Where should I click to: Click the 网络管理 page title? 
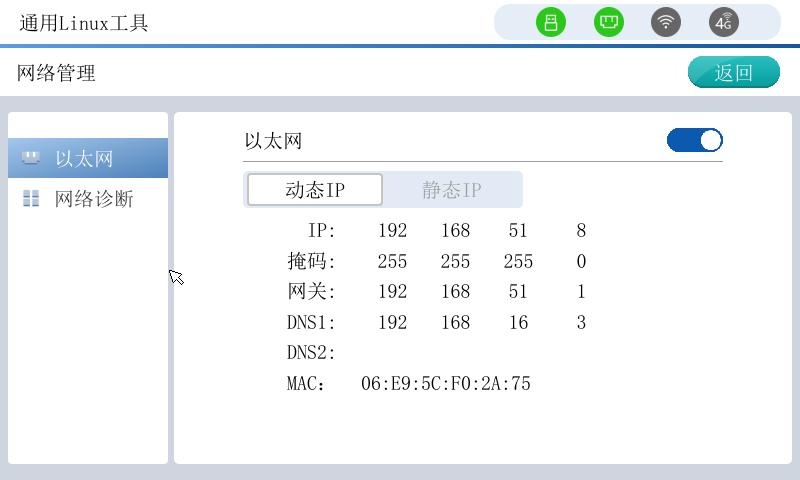56,73
